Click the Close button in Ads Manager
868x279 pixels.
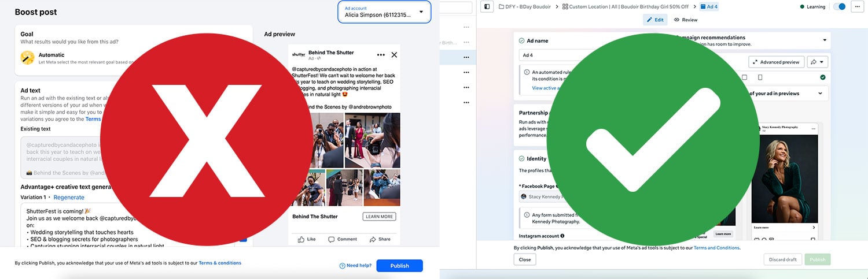pyautogui.click(x=525, y=260)
